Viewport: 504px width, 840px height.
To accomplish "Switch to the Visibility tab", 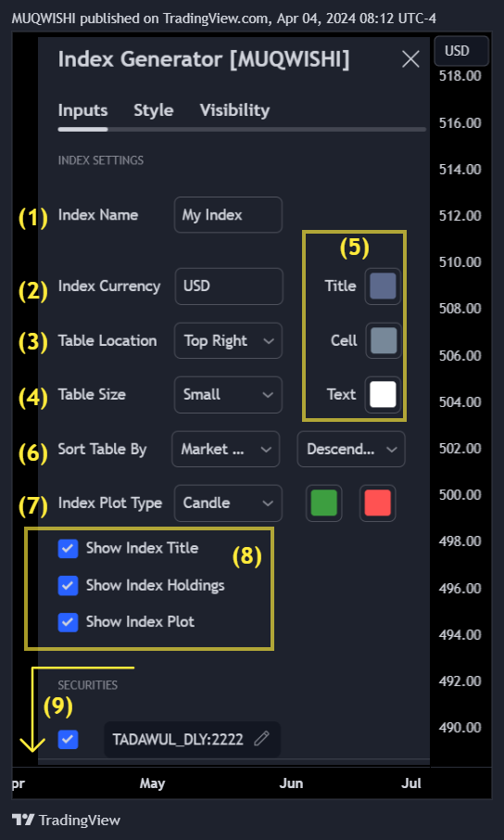I will [x=234, y=110].
